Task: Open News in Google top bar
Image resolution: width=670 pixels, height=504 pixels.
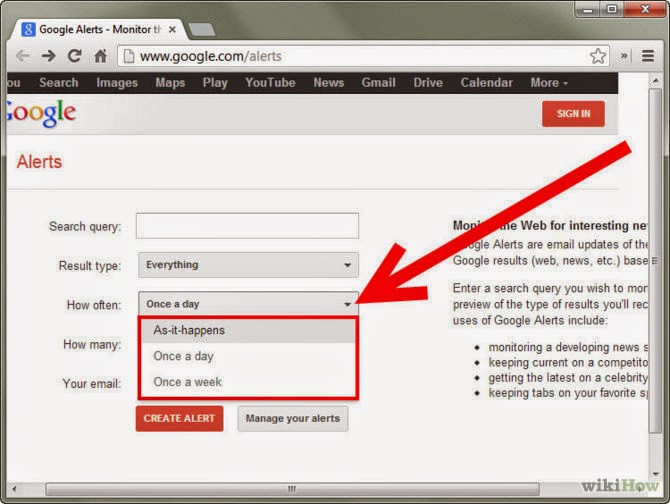Action: pyautogui.click(x=329, y=82)
